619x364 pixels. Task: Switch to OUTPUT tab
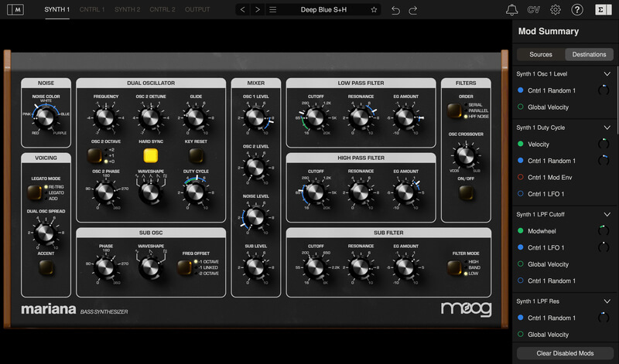pos(197,9)
